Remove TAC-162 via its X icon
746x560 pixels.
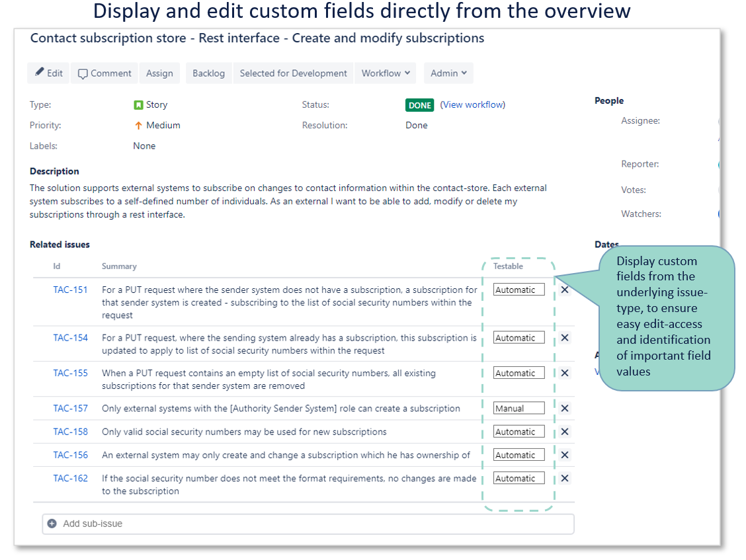[x=564, y=479]
